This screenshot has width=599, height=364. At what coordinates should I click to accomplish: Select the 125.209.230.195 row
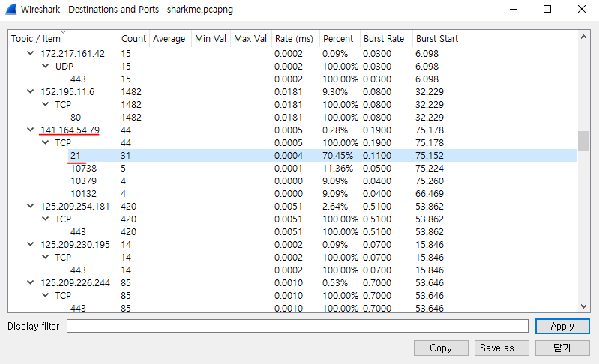click(x=292, y=244)
